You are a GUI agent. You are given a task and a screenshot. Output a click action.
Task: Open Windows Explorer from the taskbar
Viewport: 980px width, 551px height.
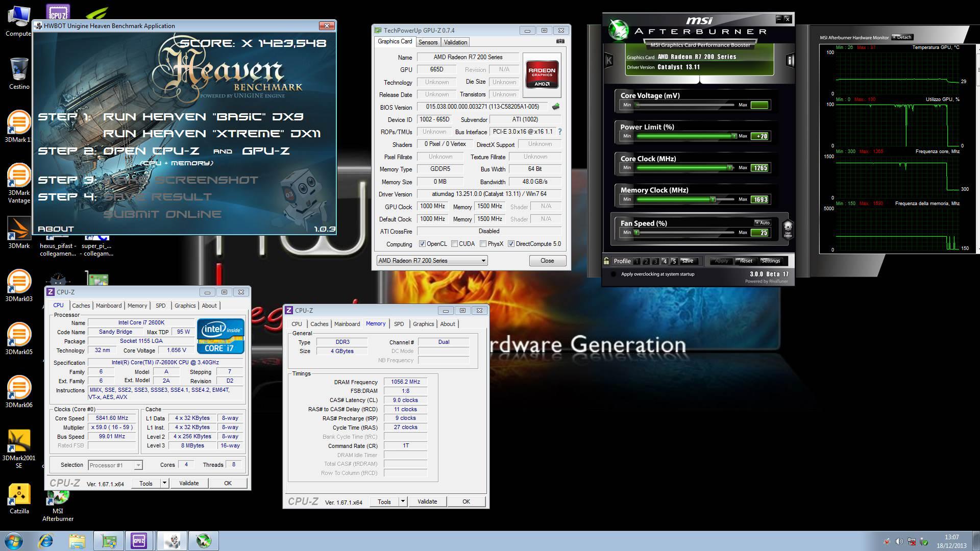tap(77, 541)
